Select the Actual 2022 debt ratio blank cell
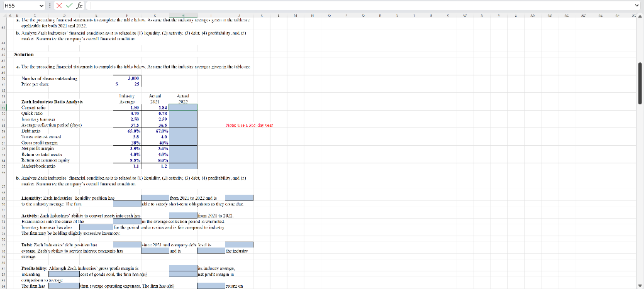The image size is (644, 289). 183,131
